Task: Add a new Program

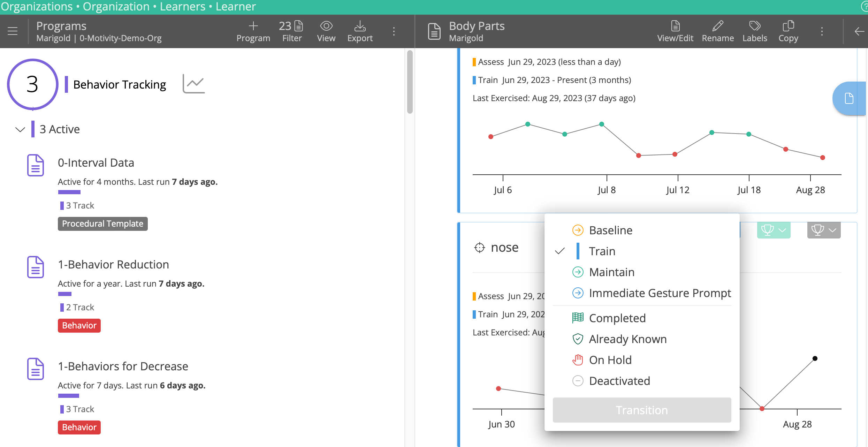Action: click(253, 31)
